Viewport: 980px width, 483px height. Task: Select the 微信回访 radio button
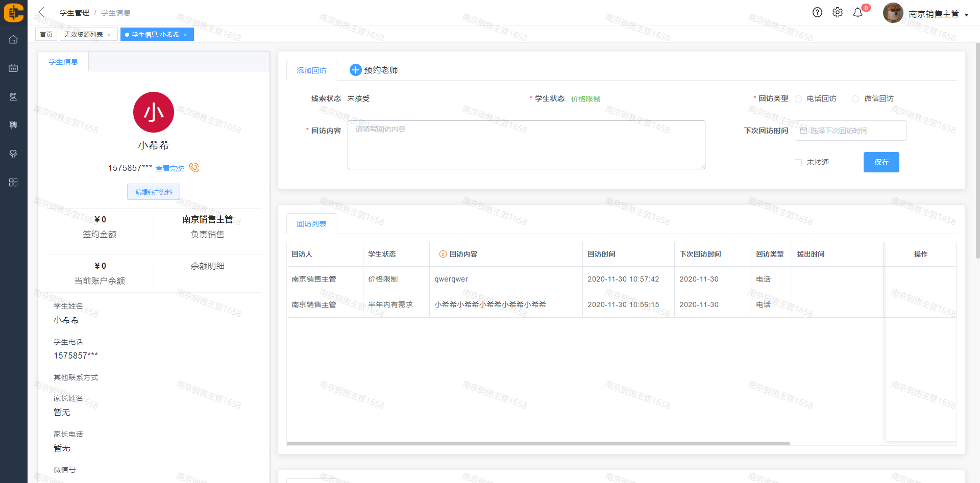(x=855, y=99)
